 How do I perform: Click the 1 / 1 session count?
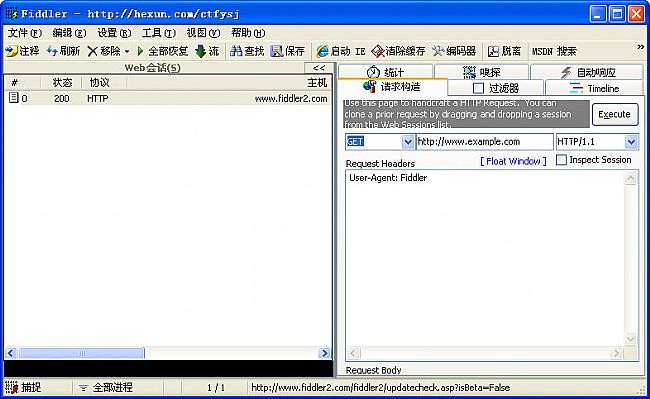click(216, 387)
